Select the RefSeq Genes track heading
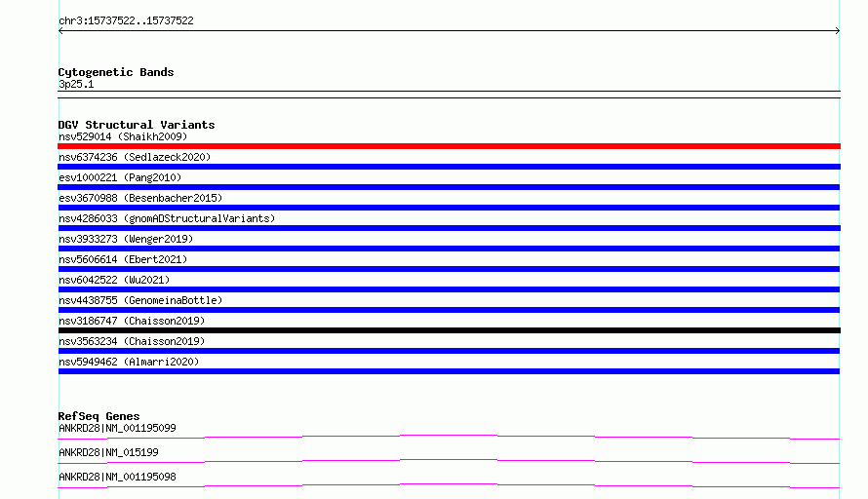 (x=99, y=416)
